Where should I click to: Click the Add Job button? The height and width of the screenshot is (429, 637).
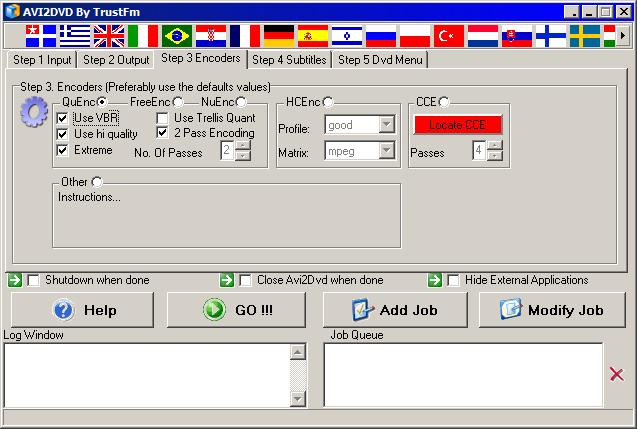[395, 310]
